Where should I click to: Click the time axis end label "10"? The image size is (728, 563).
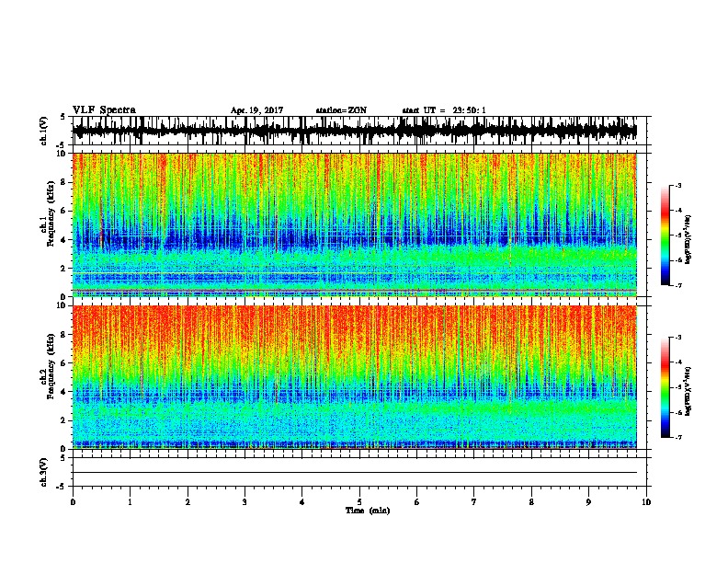(646, 502)
